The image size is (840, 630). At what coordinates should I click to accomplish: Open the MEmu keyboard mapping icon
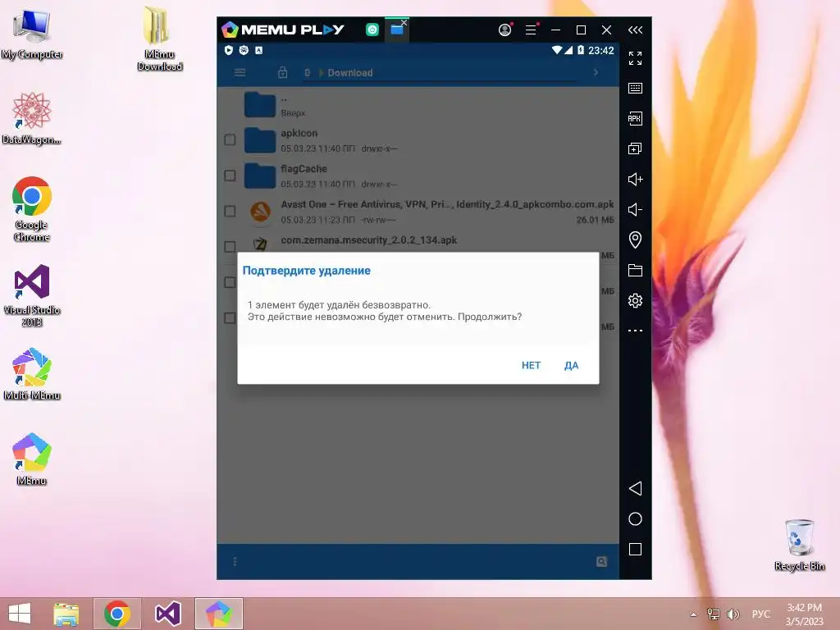(x=636, y=89)
